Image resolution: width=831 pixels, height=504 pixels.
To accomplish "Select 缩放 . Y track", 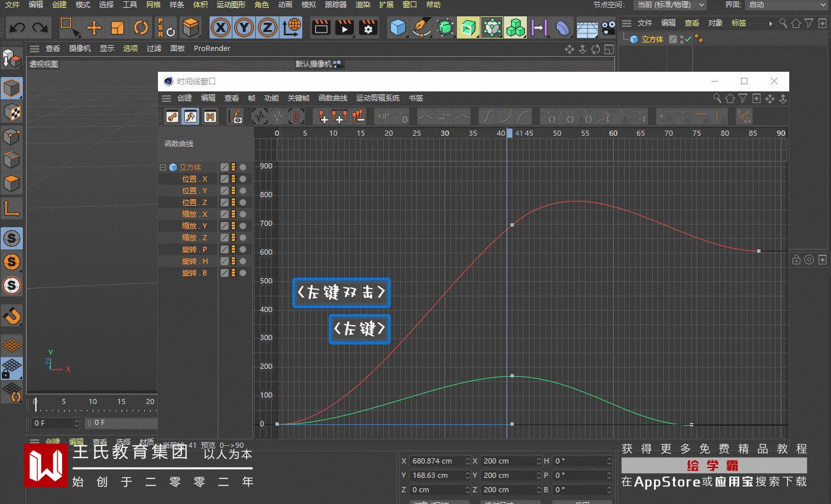I will 195,226.
